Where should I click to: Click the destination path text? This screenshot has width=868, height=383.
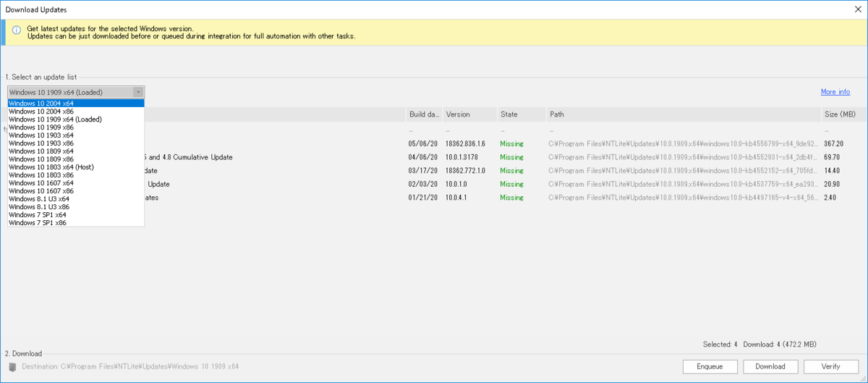click(x=130, y=366)
